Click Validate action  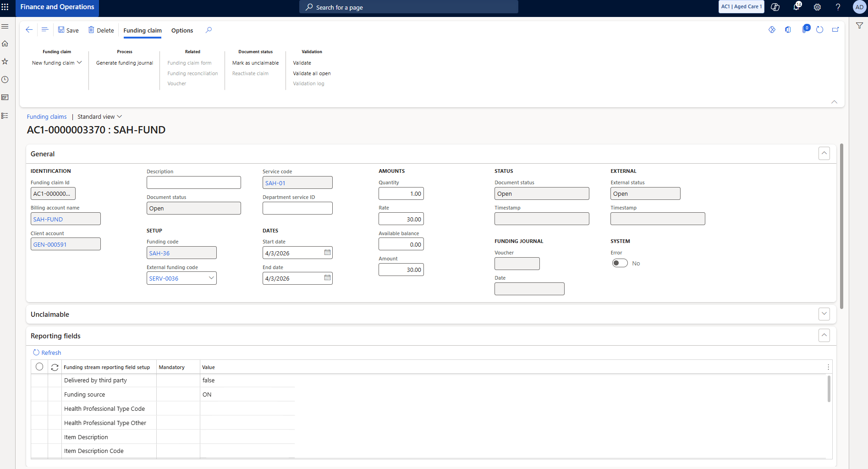pos(302,63)
